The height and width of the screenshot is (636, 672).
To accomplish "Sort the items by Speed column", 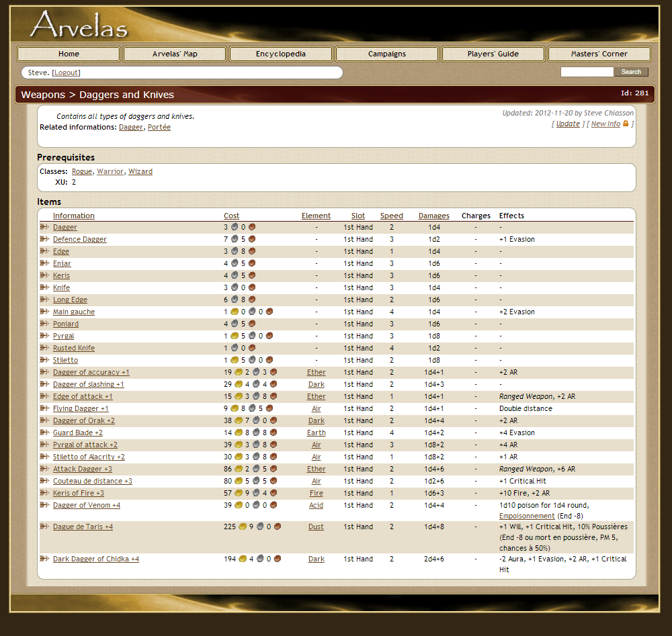I will tap(391, 216).
